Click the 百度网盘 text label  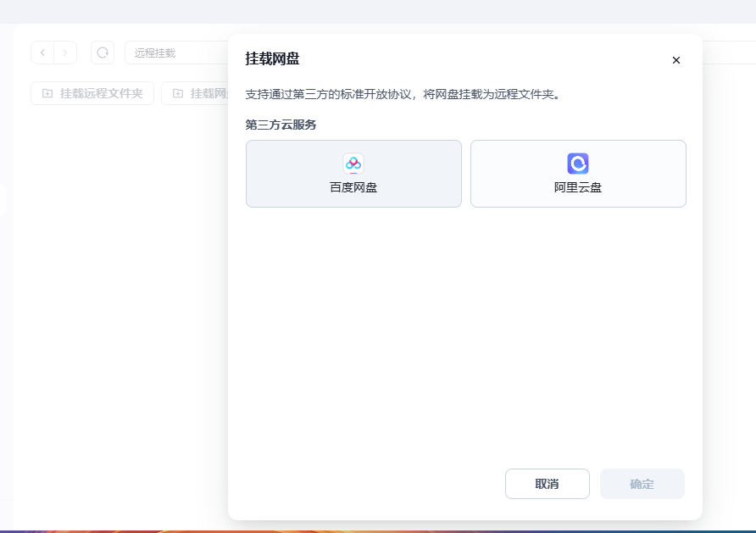coord(353,187)
